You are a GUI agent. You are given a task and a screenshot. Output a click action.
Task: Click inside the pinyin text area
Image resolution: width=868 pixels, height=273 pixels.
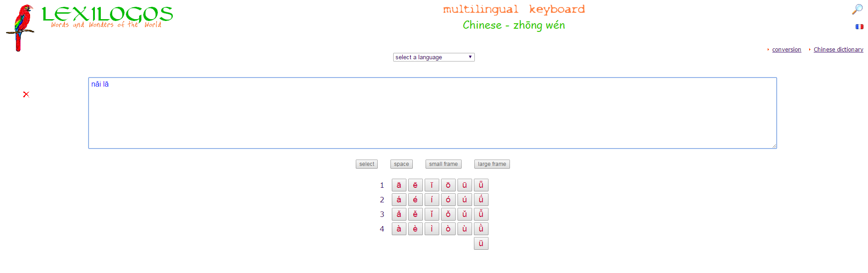pyautogui.click(x=432, y=113)
